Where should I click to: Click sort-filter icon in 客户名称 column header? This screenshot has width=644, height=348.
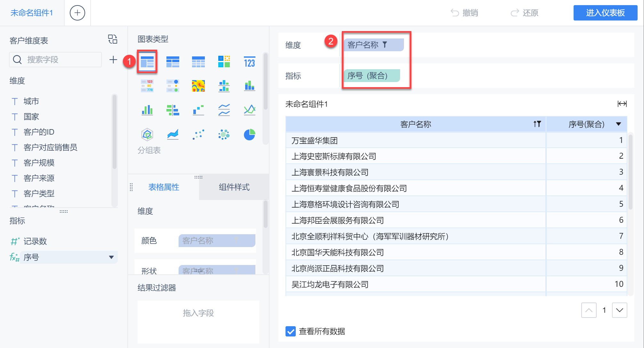pyautogui.click(x=537, y=124)
